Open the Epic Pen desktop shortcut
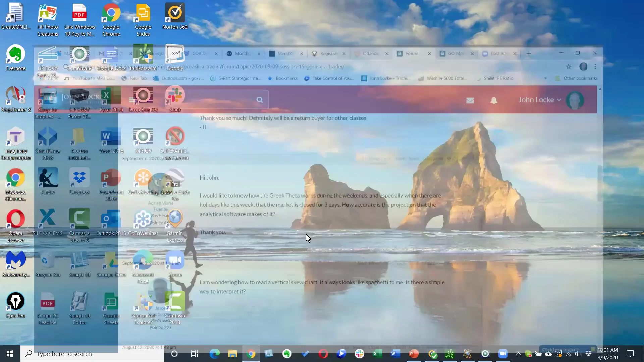The height and width of the screenshot is (362, 644). (16, 305)
